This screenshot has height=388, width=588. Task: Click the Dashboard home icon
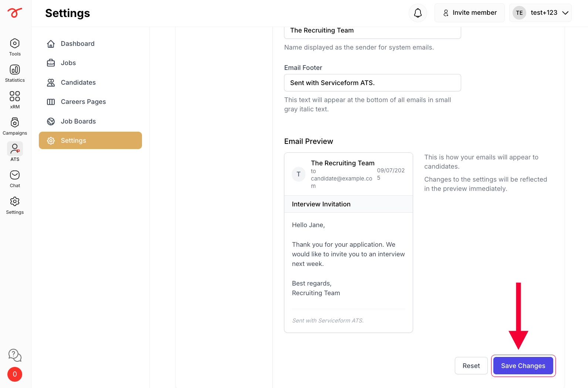[x=51, y=44]
